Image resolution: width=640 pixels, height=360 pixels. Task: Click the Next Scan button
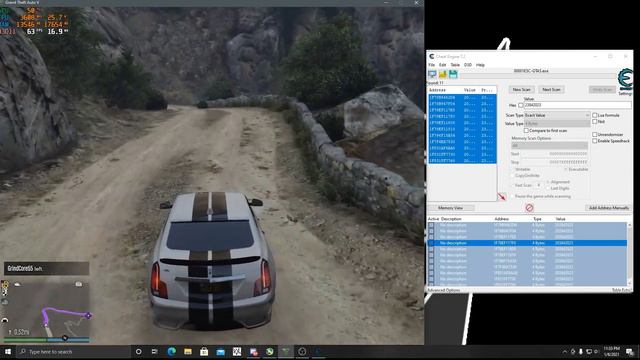551,89
